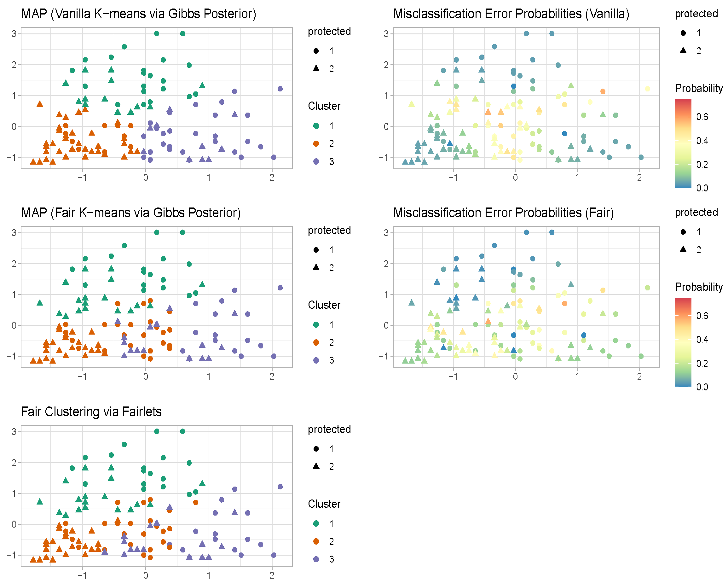Click orange Cluster 2 dot in Vanilla MAP legend
The width and height of the screenshot is (728, 584).
pyautogui.click(x=316, y=143)
